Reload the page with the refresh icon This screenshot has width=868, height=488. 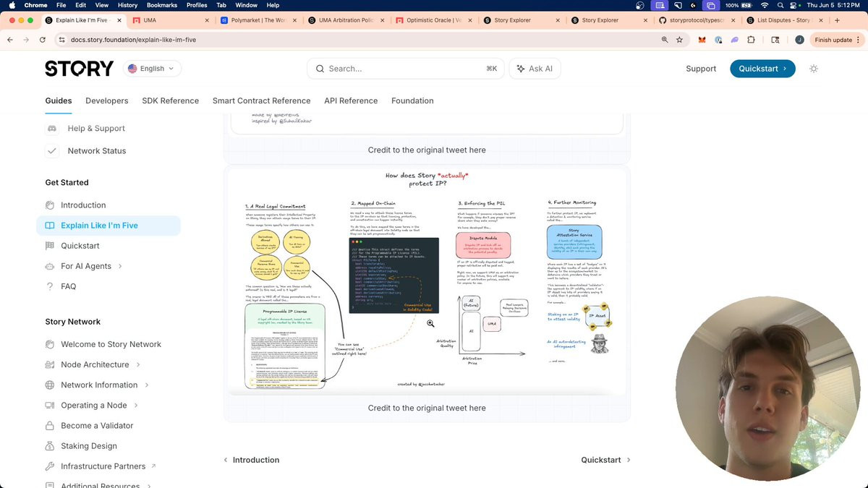click(43, 40)
